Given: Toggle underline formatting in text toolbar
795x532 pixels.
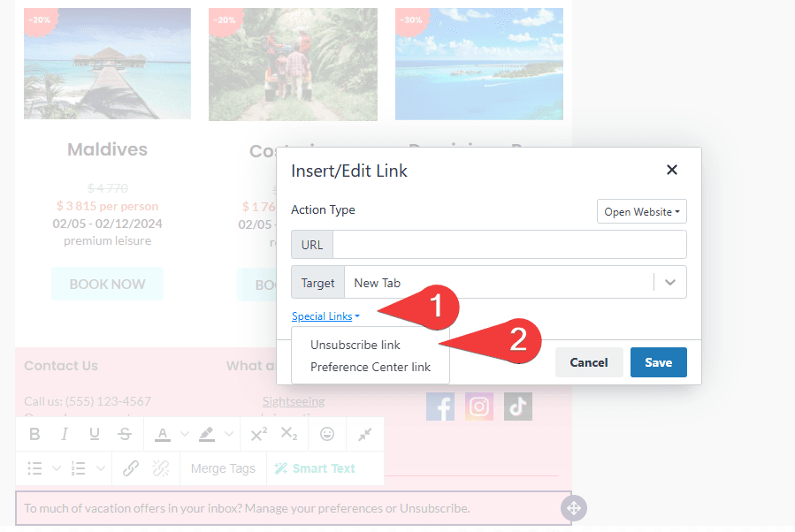Looking at the screenshot, I should pyautogui.click(x=95, y=434).
